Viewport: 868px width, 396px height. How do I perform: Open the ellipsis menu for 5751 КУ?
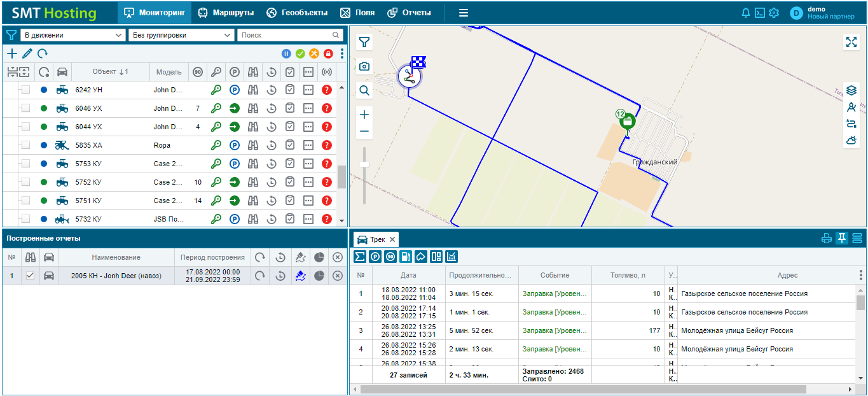pos(308,201)
